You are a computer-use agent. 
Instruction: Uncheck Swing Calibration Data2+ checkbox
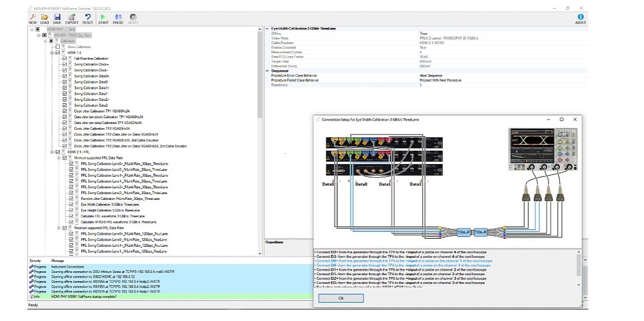(64, 99)
